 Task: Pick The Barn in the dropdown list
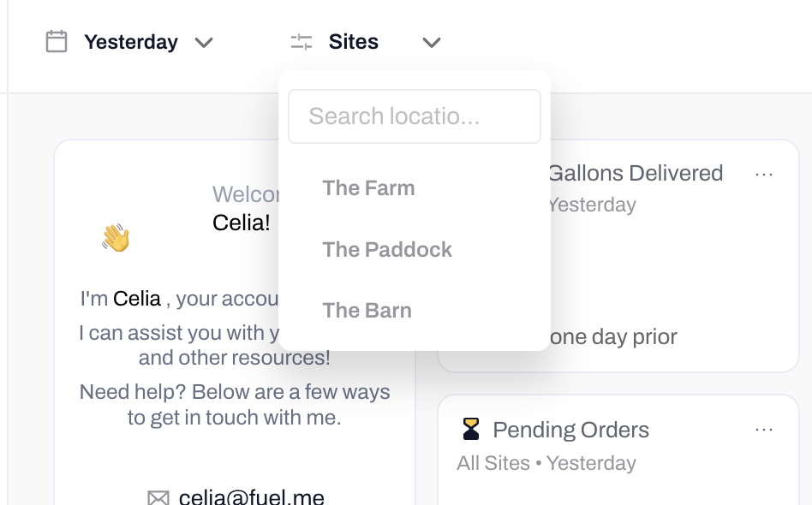[x=367, y=311]
